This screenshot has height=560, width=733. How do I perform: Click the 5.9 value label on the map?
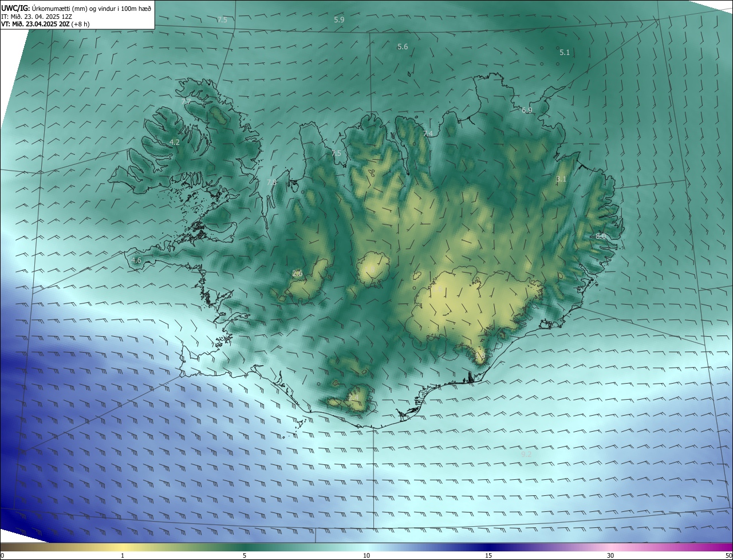pos(339,19)
